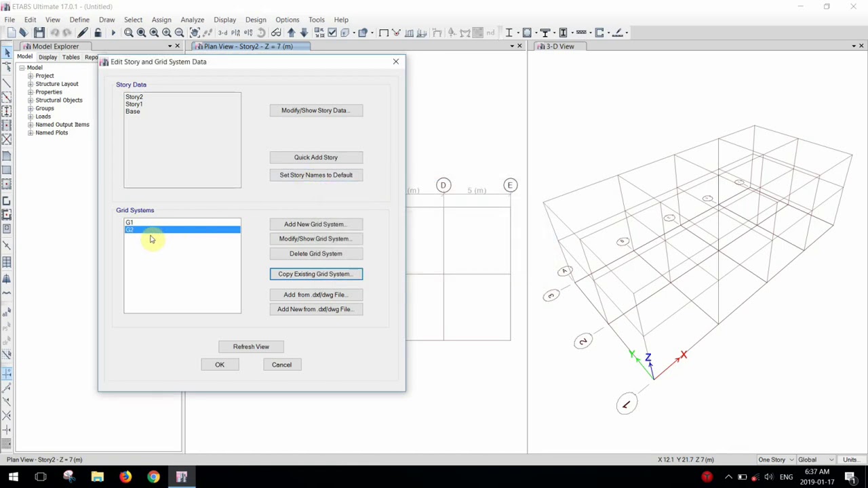
Task: Select Story1 in Story Data list
Action: 134,104
